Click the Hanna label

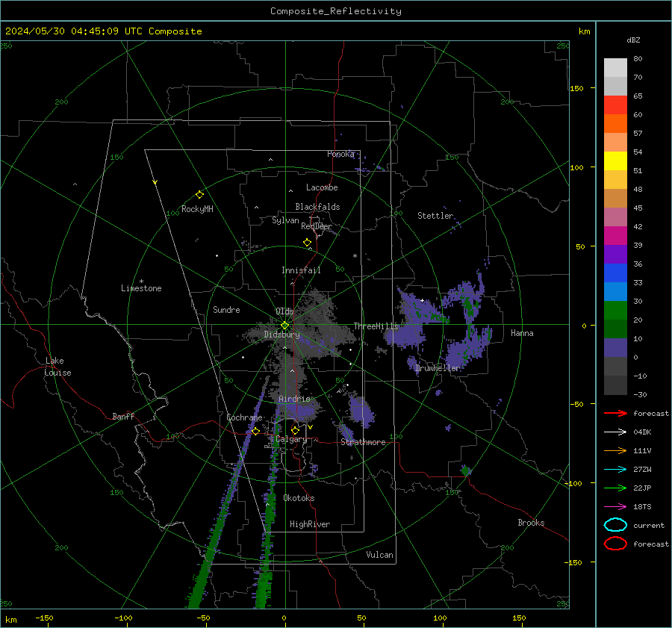[x=522, y=333]
